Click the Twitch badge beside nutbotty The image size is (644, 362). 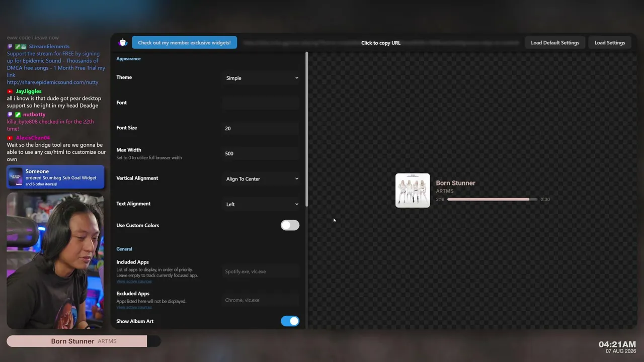(x=10, y=115)
